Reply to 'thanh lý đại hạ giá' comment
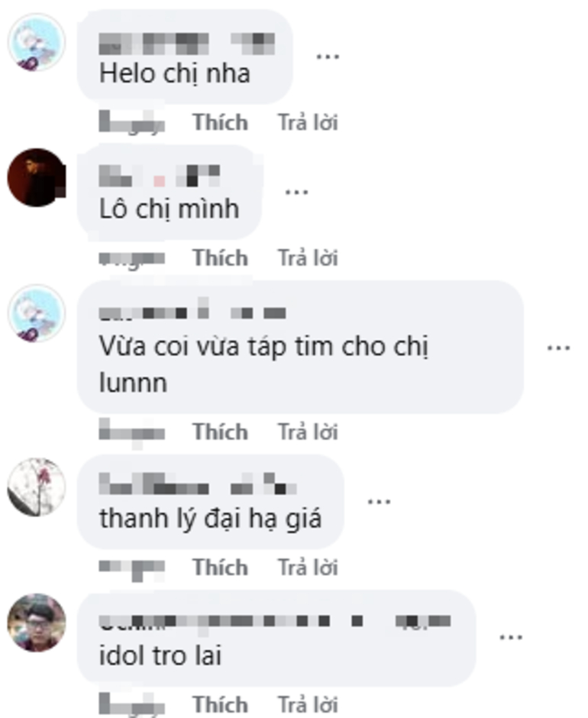The width and height of the screenshot is (588, 718). click(309, 568)
